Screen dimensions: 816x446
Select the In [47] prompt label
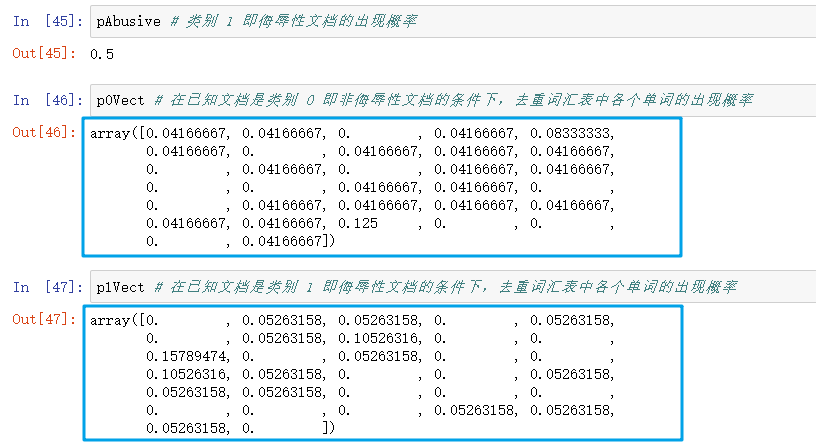tap(47, 287)
